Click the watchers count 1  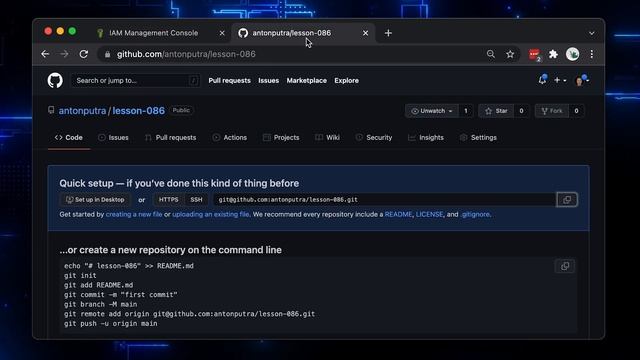(466, 111)
